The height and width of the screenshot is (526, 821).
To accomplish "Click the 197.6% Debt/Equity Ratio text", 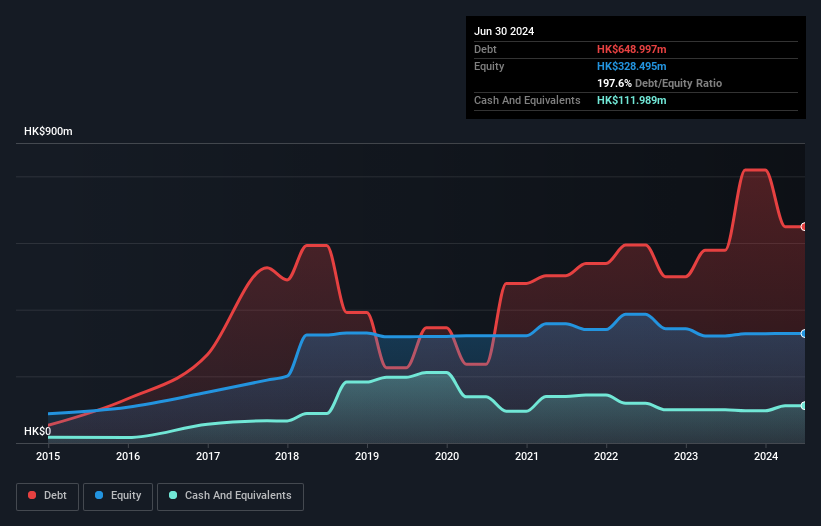I will click(659, 83).
